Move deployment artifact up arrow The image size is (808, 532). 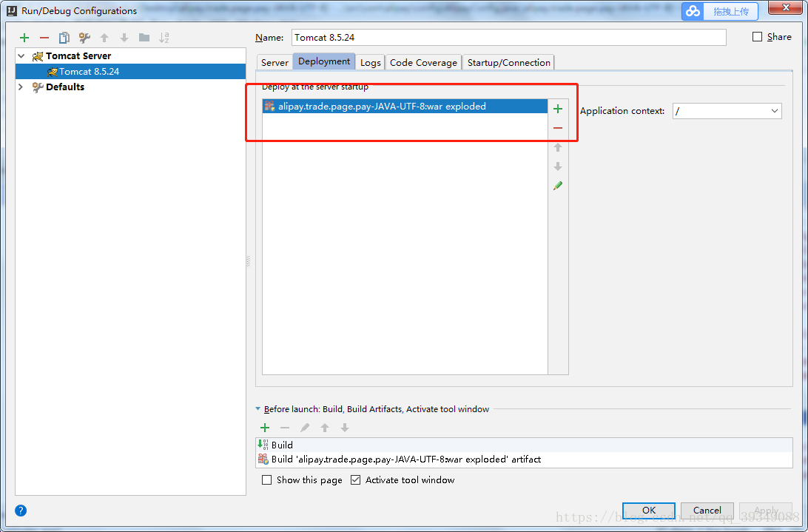pyautogui.click(x=558, y=147)
